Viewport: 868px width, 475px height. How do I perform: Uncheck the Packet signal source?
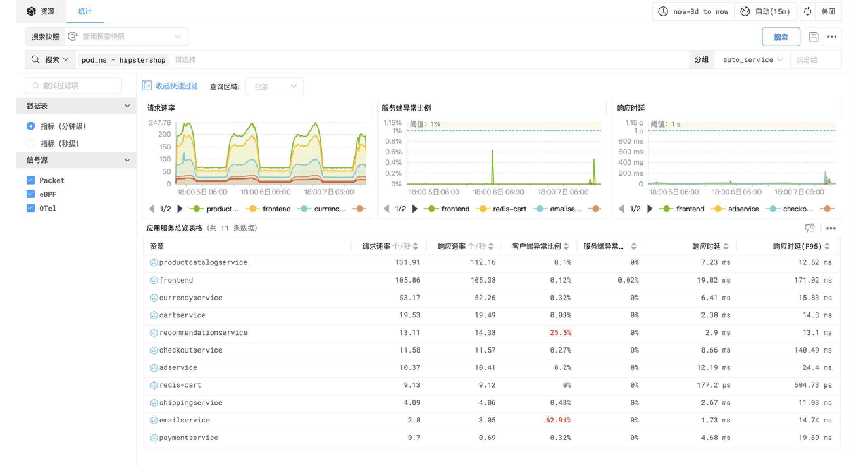pyautogui.click(x=31, y=180)
